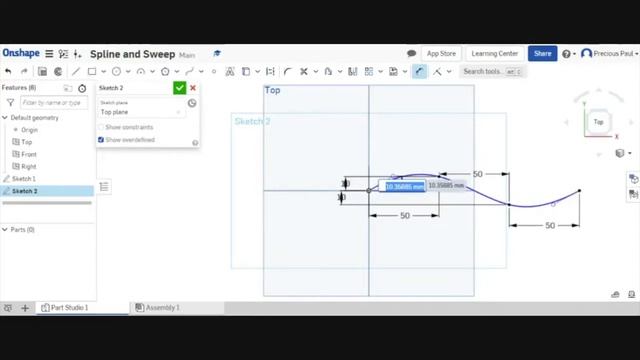Viewport: 640px width, 360px height.
Task: Select the sketch Text tool
Action: click(x=230, y=71)
